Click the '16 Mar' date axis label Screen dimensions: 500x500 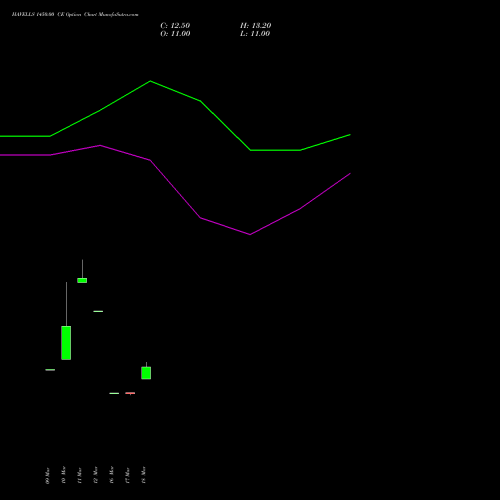pyautogui.click(x=112, y=475)
